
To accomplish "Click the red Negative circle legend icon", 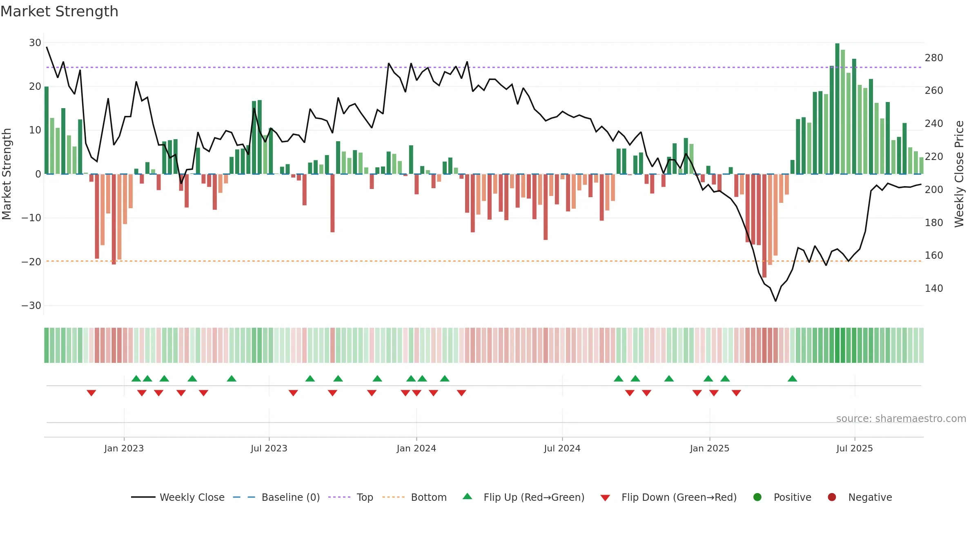I will tap(832, 497).
